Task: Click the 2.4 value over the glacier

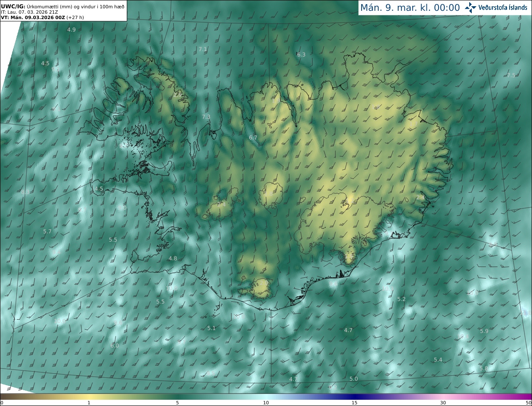Action: click(222, 204)
